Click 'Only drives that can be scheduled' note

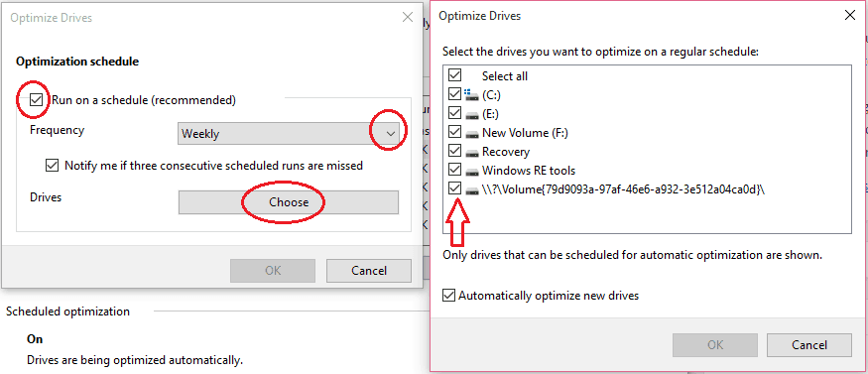coord(633,256)
